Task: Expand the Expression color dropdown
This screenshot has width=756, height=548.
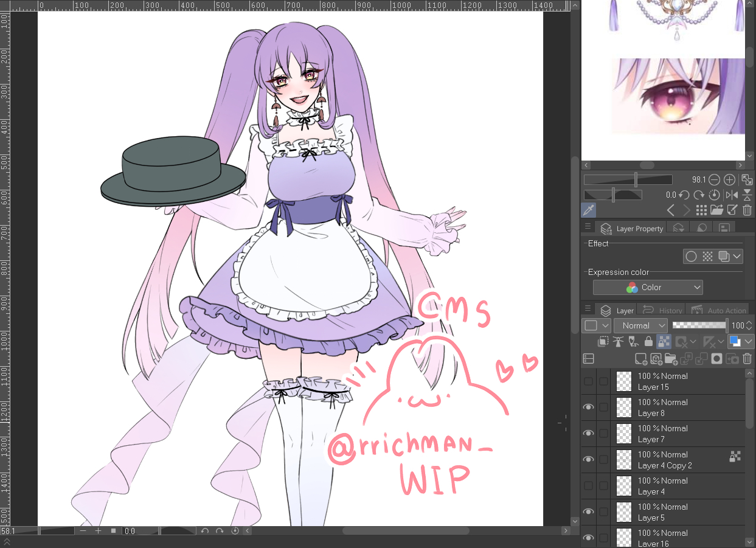Action: [x=648, y=287]
